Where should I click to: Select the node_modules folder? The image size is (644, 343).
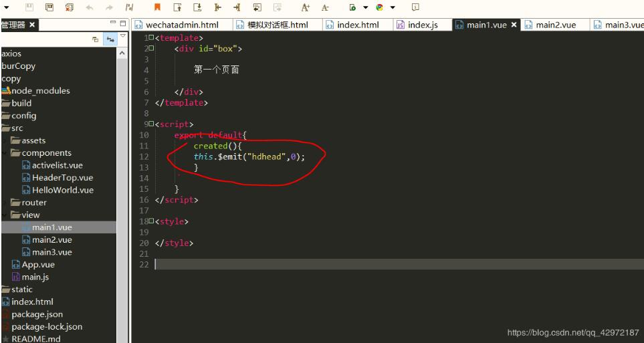(40, 91)
